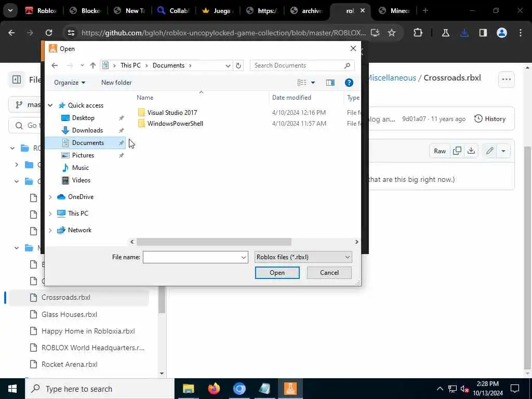Click the File name input field
This screenshot has height=399, width=532.
(192, 257)
